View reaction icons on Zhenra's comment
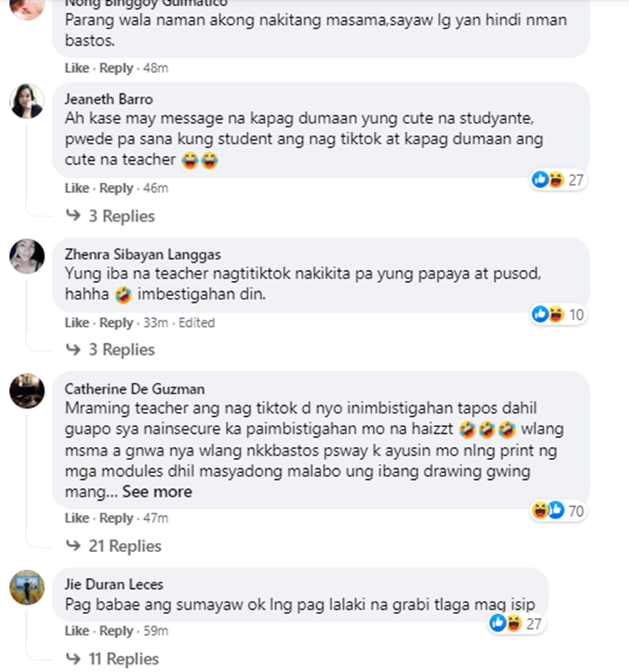Viewport: 629px width, 672px height. point(558,315)
